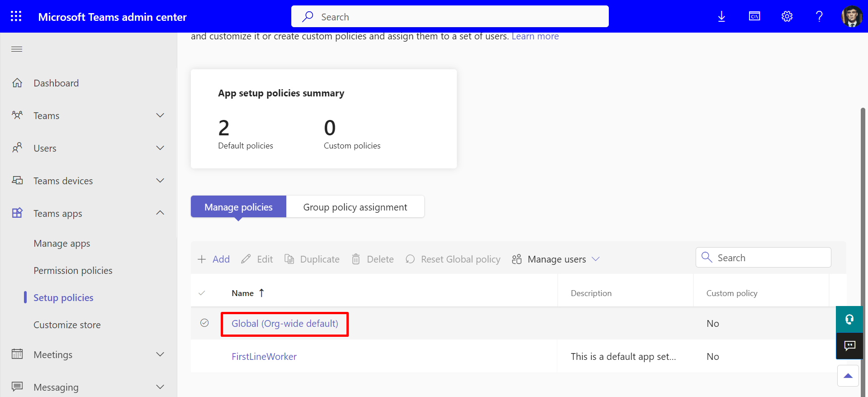Open the teal help headset button
Image resolution: width=868 pixels, height=397 pixels.
pyautogui.click(x=849, y=320)
